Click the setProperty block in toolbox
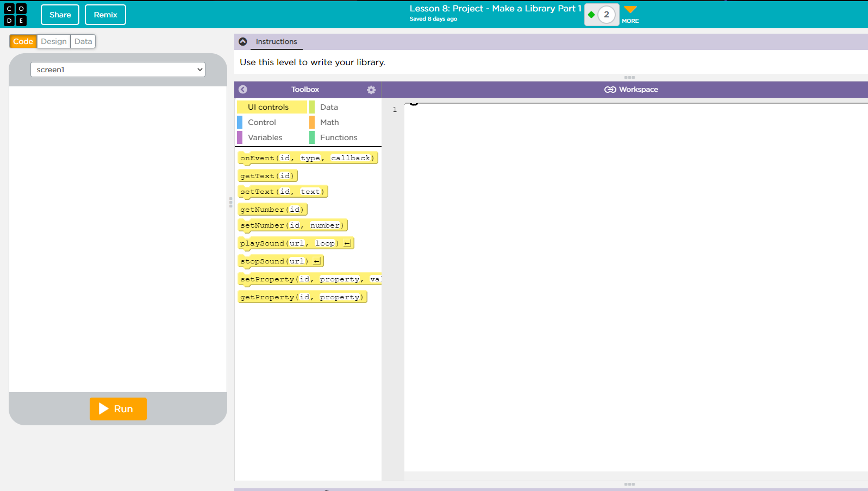Image resolution: width=868 pixels, height=491 pixels. tap(310, 279)
